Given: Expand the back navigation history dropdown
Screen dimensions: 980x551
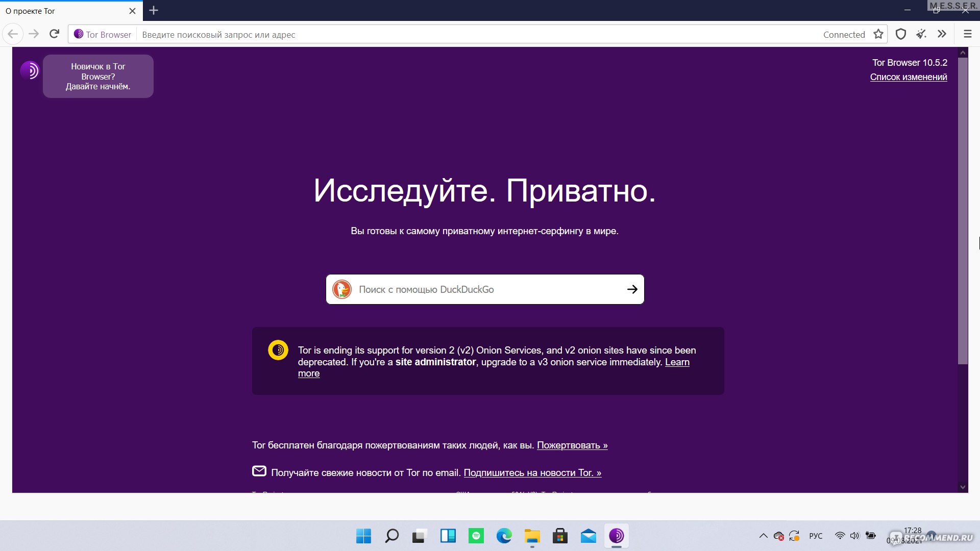Looking at the screenshot, I should point(12,34).
